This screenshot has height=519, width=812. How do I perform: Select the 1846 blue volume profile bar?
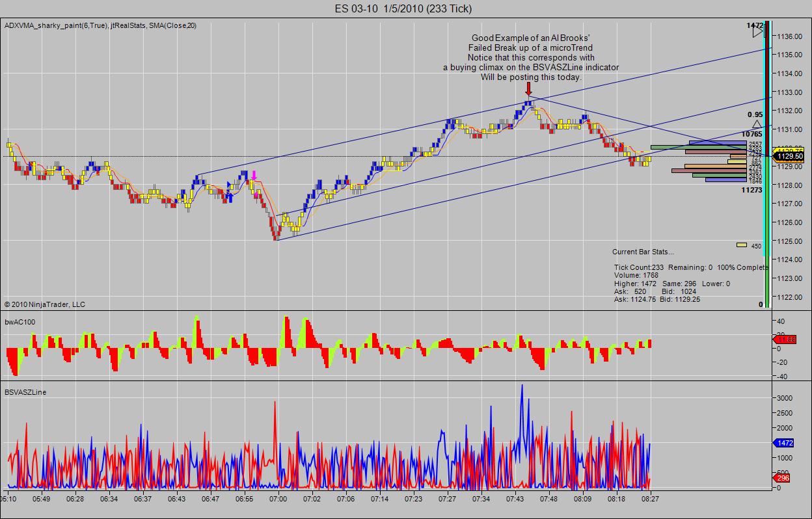point(726,180)
